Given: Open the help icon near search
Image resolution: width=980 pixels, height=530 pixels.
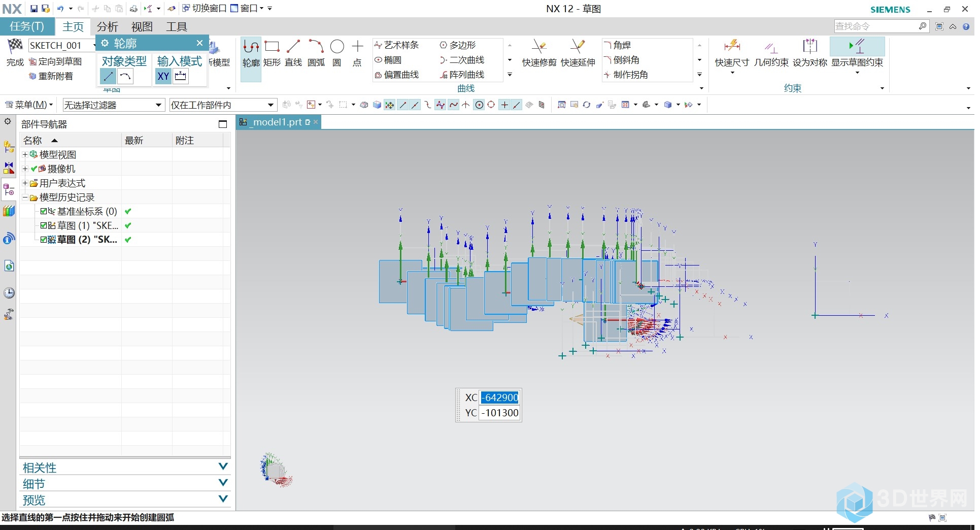Looking at the screenshot, I should pyautogui.click(x=966, y=26).
